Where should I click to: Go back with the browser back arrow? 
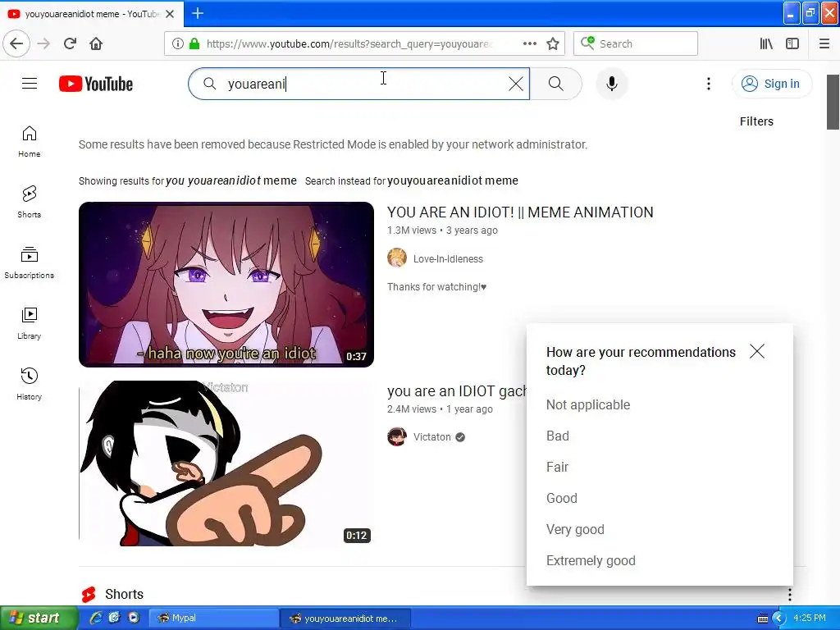(x=16, y=43)
